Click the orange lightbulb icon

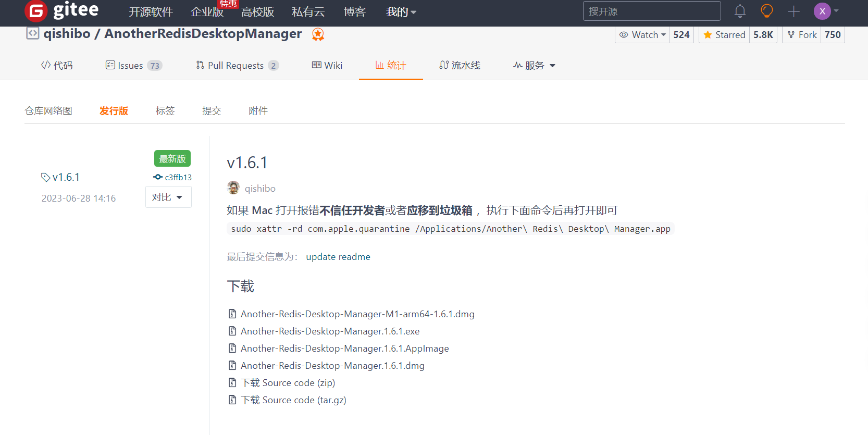tap(766, 11)
